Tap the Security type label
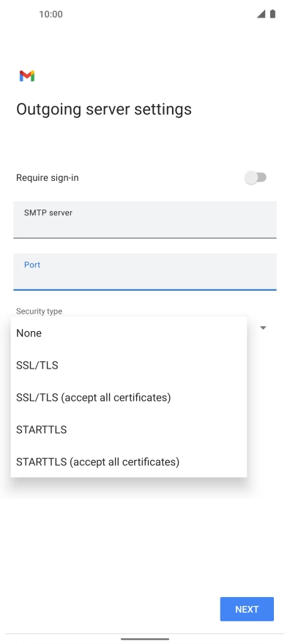290x644 pixels. pos(39,311)
